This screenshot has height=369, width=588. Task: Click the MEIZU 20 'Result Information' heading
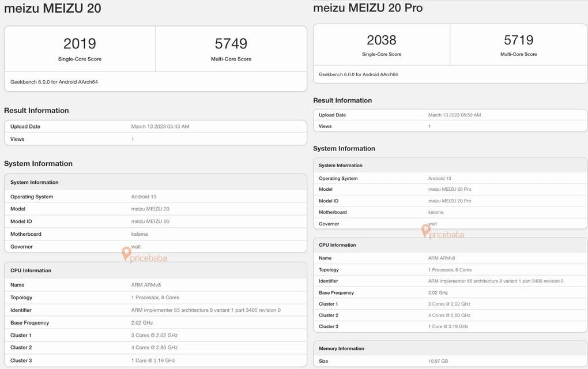click(x=36, y=111)
